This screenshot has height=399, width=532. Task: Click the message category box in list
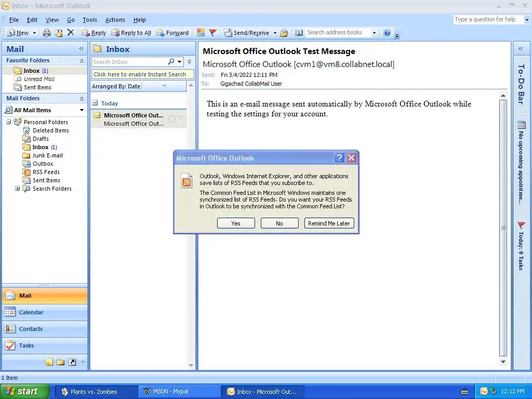pyautogui.click(x=171, y=118)
